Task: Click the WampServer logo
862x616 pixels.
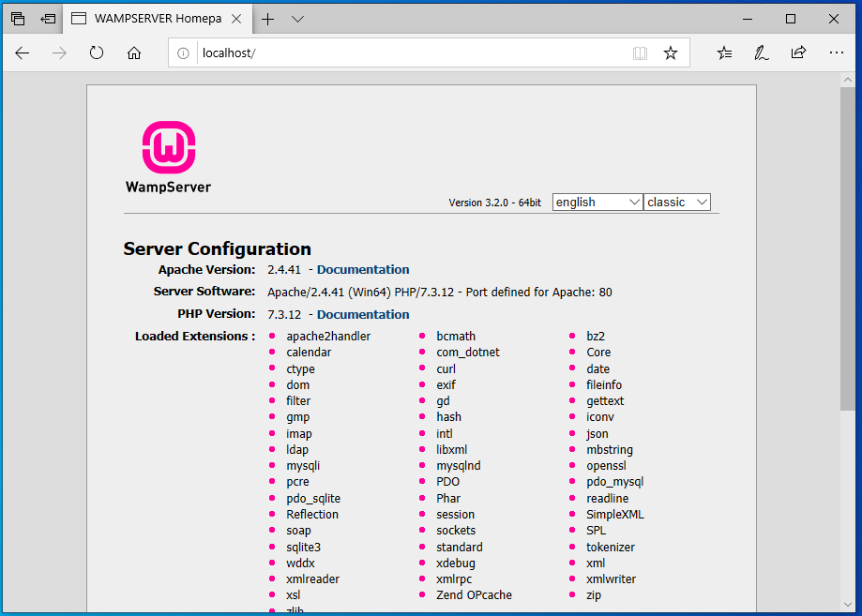Action: 169,158
